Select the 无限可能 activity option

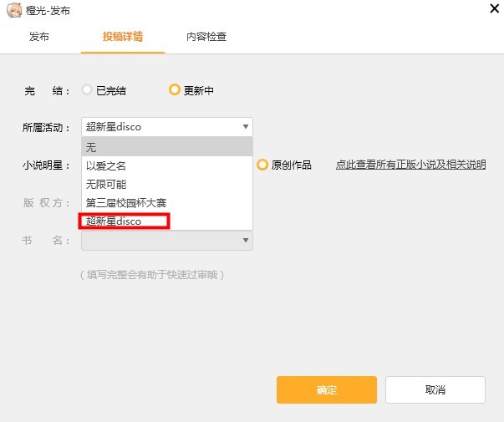click(x=166, y=184)
